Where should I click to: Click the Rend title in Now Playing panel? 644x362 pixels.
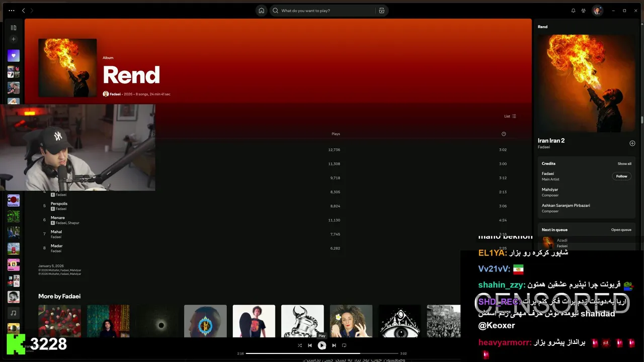[542, 27]
